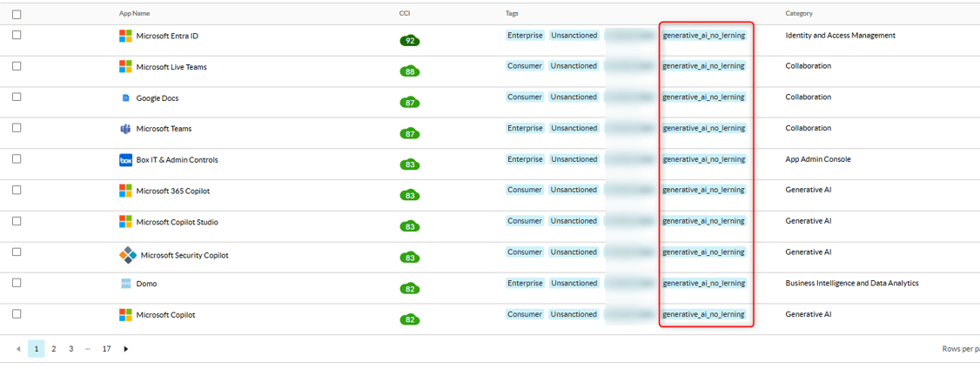This screenshot has height=369, width=980.
Task: Click generative_ai_no_lerning tag on Domo row
Action: click(x=704, y=284)
